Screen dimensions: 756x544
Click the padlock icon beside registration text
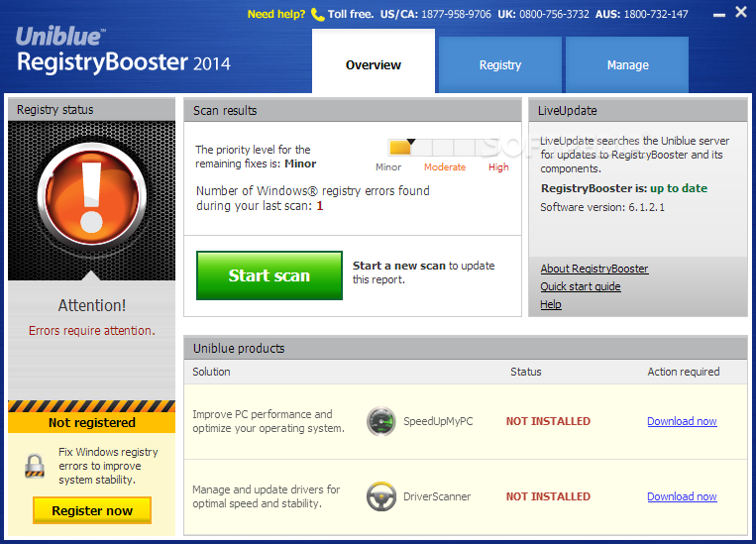[x=35, y=467]
